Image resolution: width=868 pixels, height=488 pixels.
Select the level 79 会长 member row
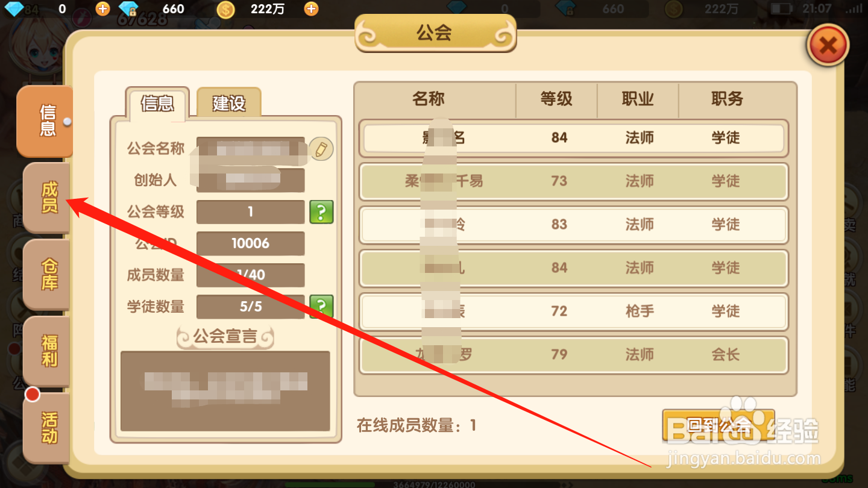click(x=574, y=355)
